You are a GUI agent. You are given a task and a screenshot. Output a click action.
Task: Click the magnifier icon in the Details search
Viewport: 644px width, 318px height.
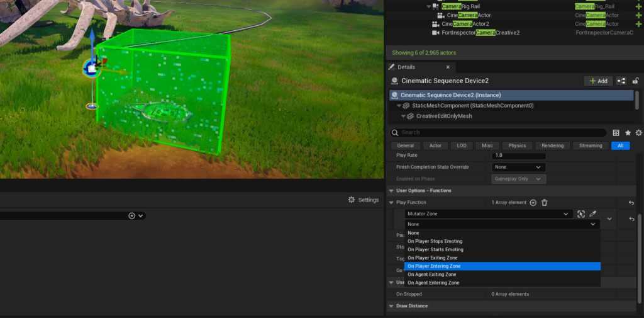[395, 132]
